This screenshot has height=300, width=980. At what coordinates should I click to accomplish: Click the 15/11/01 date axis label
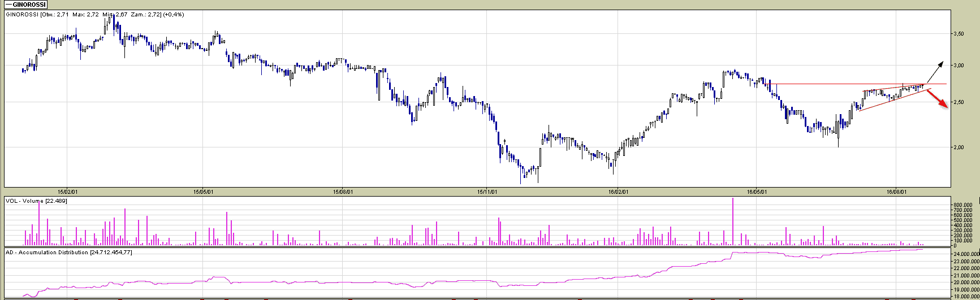pos(486,192)
